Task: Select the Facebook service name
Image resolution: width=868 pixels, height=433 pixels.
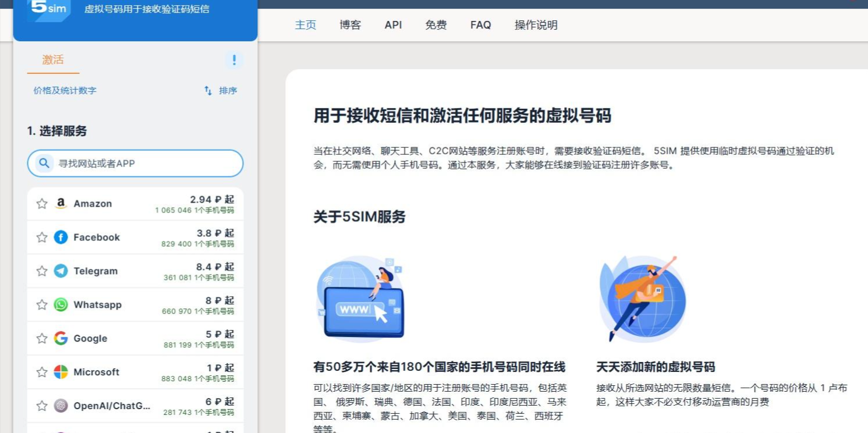Action: click(97, 237)
